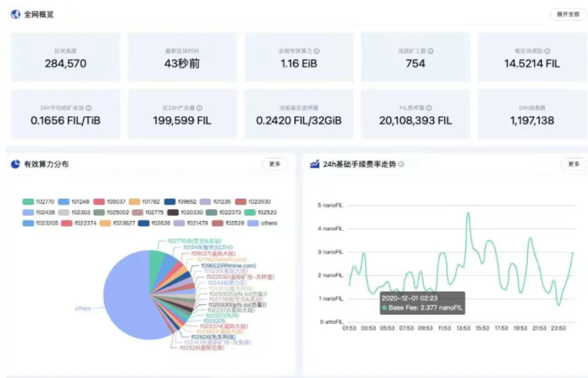Screen dimensions: 588x378
Task: Click the 2020-12-01 02:23 tooltip date
Action: (x=410, y=298)
